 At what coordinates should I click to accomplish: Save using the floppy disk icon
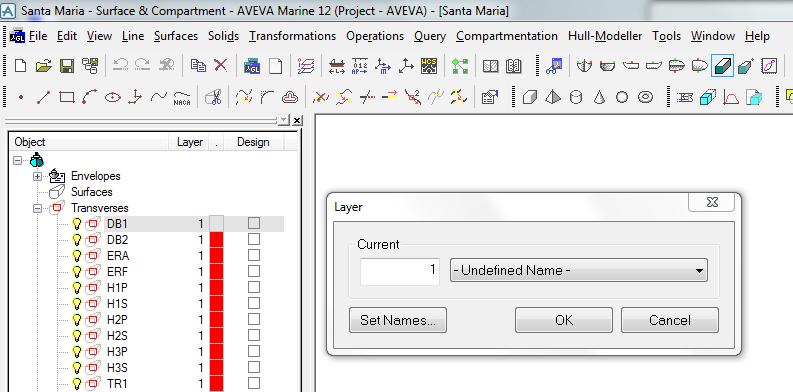[67, 66]
